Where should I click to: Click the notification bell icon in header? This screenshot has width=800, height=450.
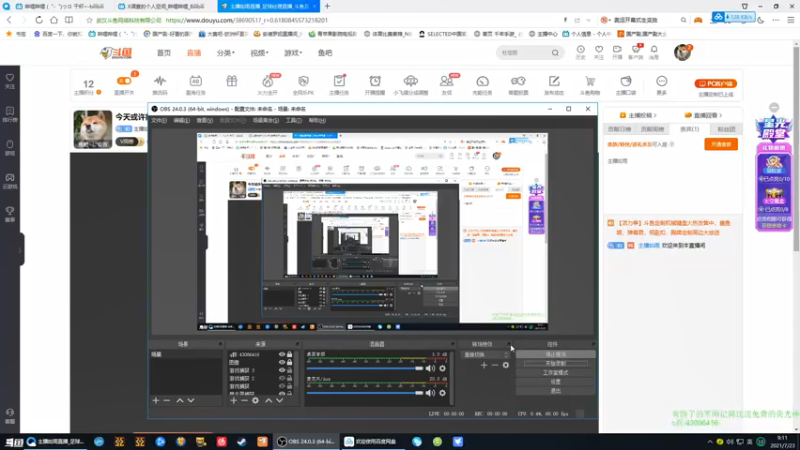(654, 49)
